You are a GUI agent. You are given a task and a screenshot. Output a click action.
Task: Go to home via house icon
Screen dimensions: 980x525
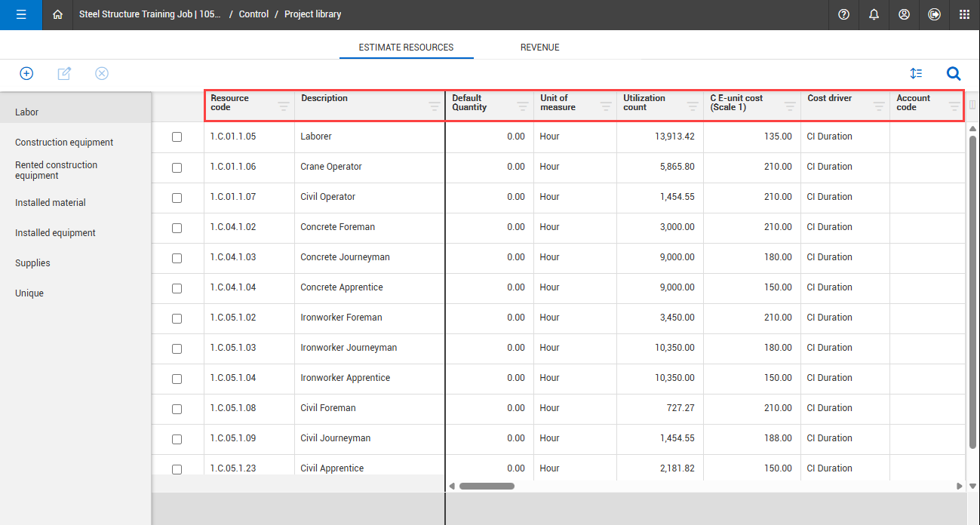coord(57,14)
